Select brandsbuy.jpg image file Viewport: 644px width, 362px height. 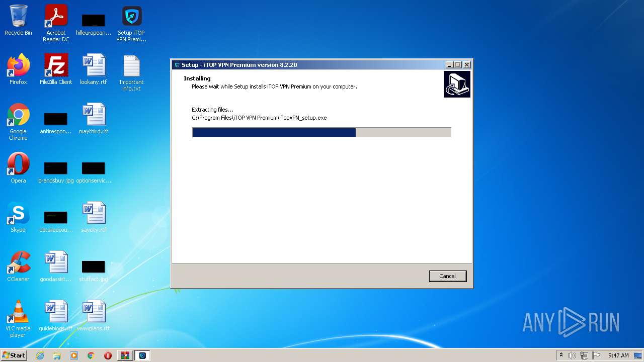tap(56, 172)
